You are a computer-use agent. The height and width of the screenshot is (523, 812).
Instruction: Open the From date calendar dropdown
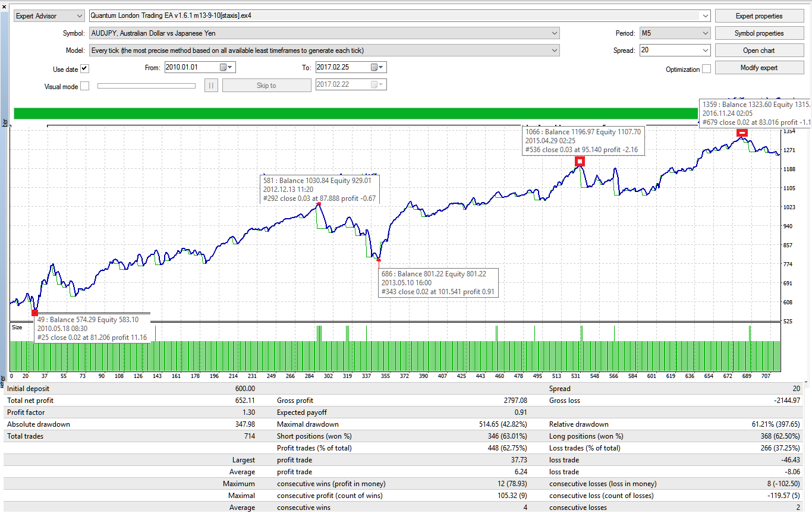pyautogui.click(x=227, y=68)
